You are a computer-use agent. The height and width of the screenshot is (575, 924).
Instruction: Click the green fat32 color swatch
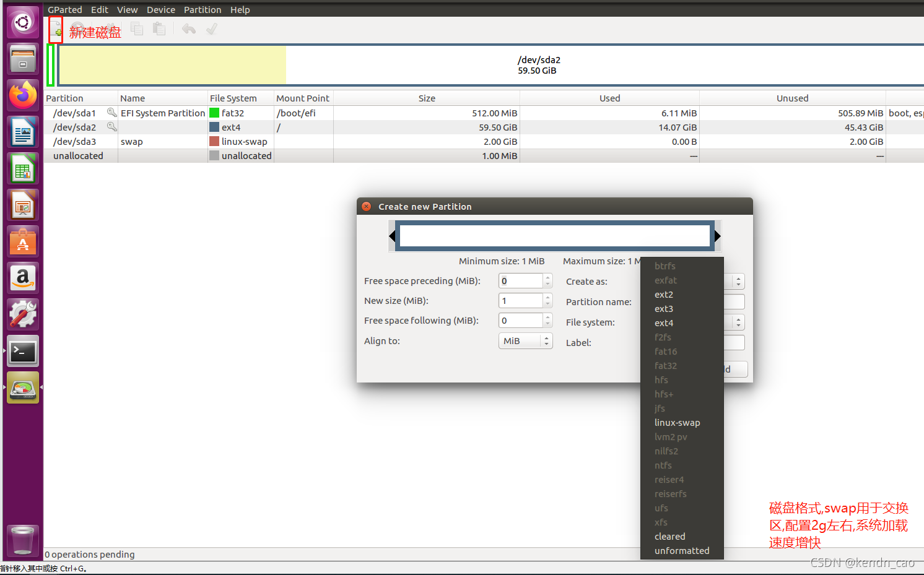click(x=214, y=113)
